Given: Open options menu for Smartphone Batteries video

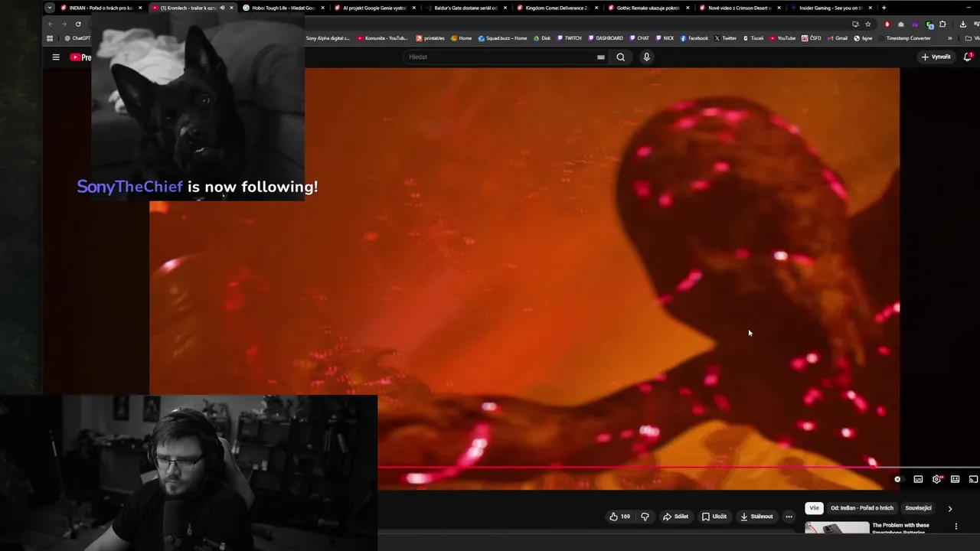Looking at the screenshot, I should click(x=955, y=527).
